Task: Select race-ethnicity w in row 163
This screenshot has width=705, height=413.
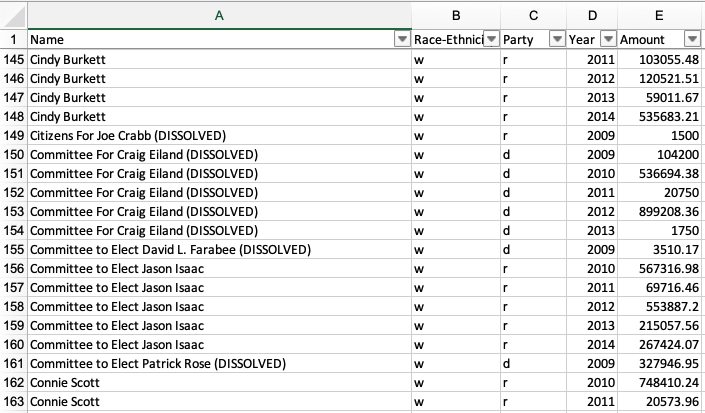Action: coord(456,401)
